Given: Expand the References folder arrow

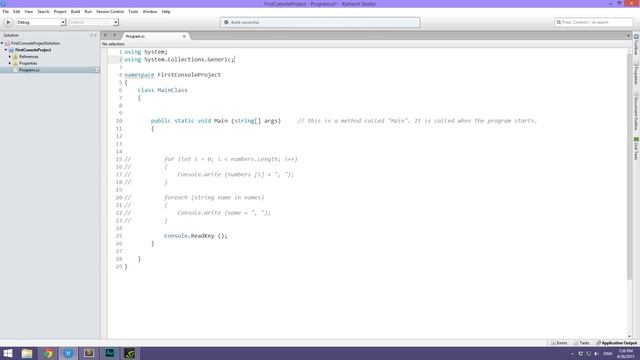Looking at the screenshot, I should coord(10,57).
